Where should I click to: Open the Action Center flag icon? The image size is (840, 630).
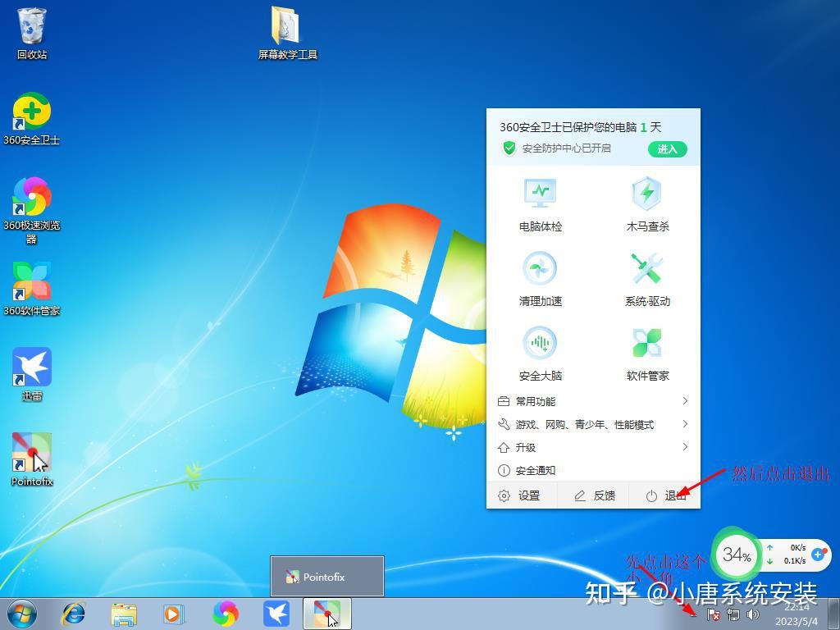coord(713,614)
